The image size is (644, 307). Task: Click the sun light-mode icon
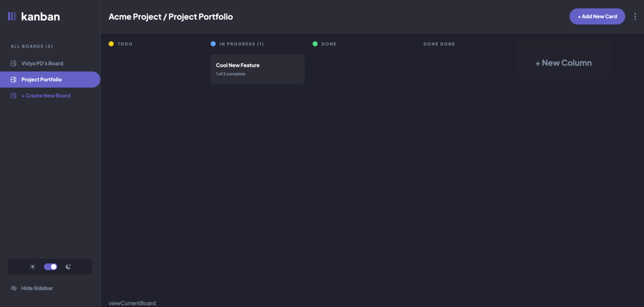point(33,267)
